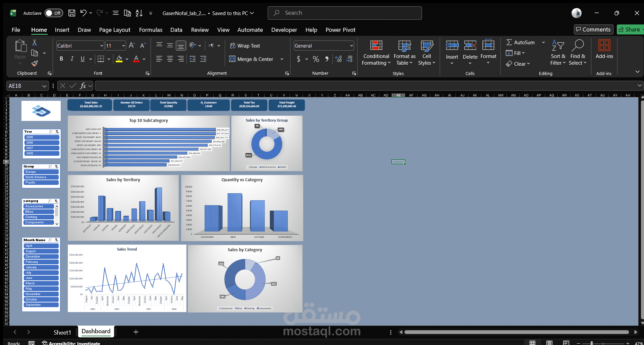Open the Add-ins icon
This screenshot has height=345, width=644.
click(x=604, y=49)
